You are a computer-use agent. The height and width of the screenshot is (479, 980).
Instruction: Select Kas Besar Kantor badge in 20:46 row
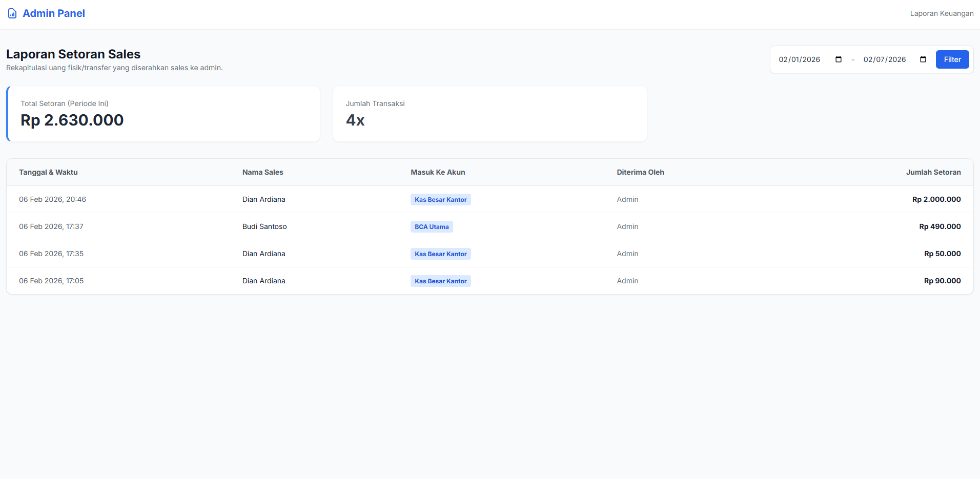tap(440, 199)
